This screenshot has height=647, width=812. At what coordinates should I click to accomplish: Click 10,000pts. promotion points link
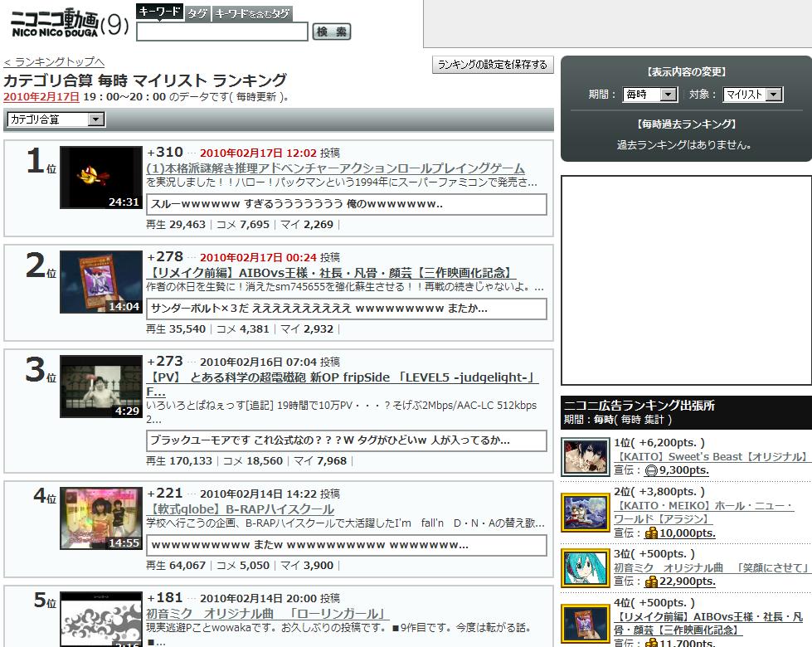[x=688, y=533]
